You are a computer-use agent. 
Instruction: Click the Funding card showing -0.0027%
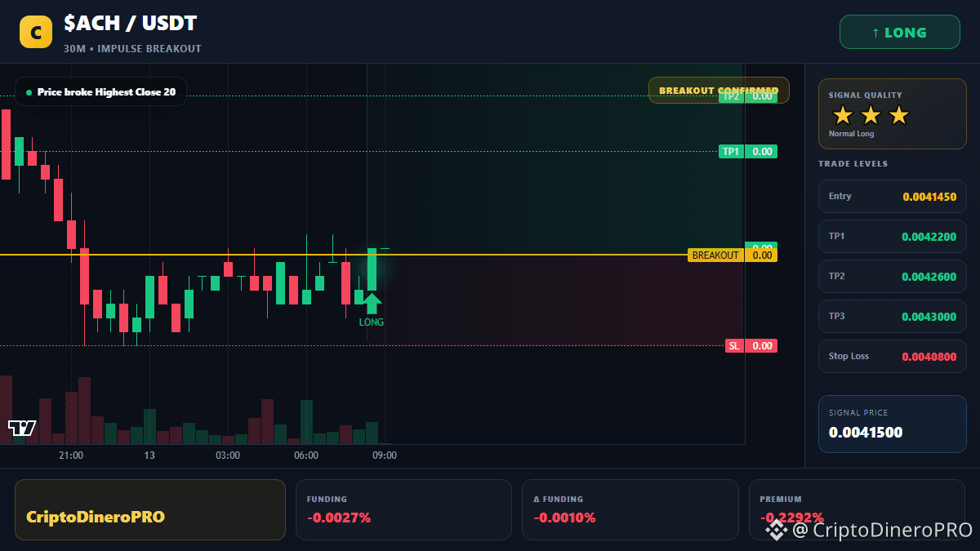pyautogui.click(x=403, y=509)
